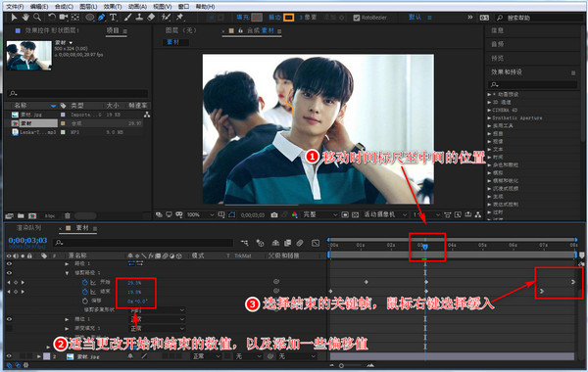Select the Puppet Pin tool
588x372 pixels.
point(180,18)
